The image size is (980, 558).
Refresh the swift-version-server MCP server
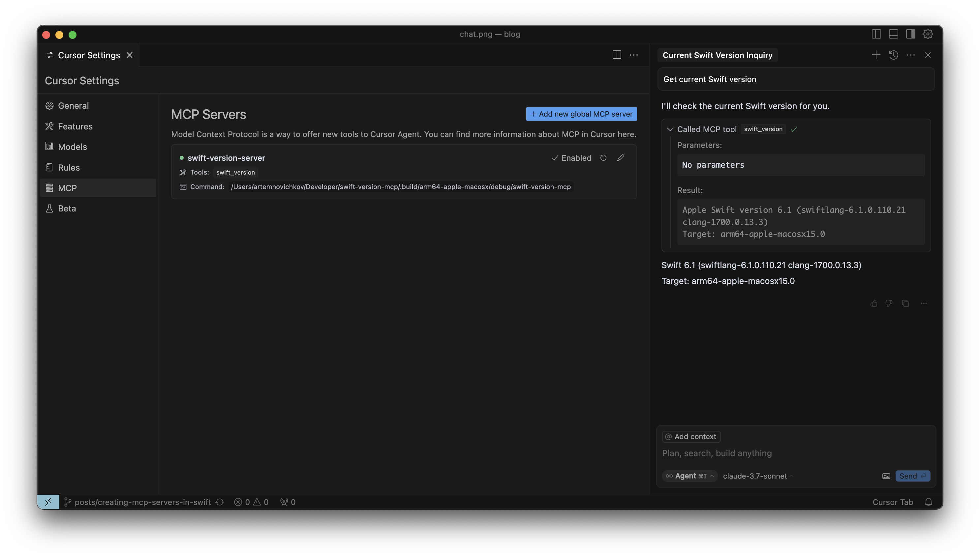[x=603, y=158]
